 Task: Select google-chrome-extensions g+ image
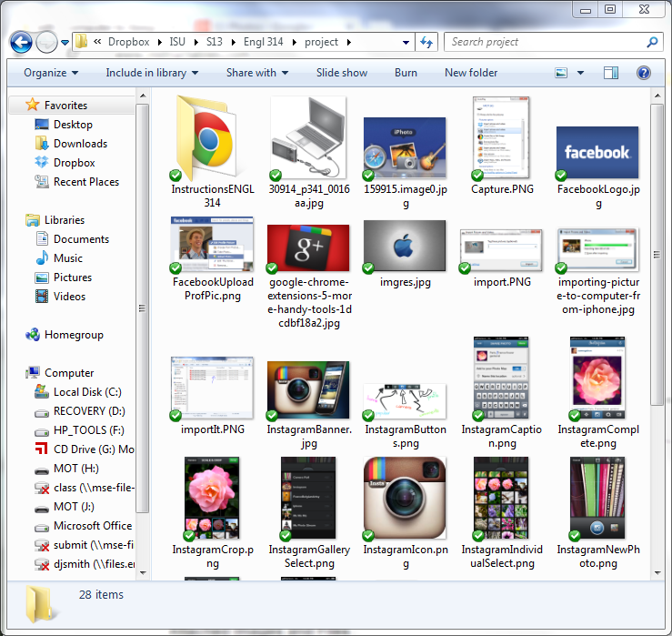point(308,277)
